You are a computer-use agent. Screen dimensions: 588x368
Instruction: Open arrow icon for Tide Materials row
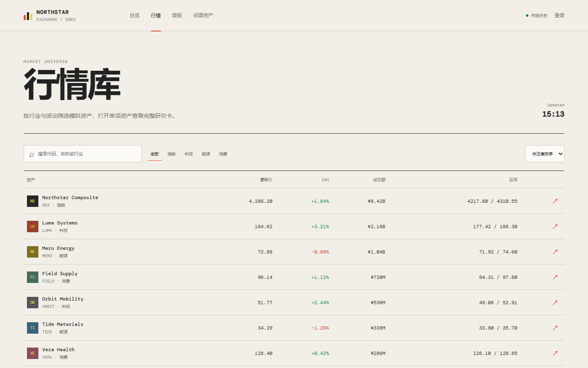(x=555, y=328)
